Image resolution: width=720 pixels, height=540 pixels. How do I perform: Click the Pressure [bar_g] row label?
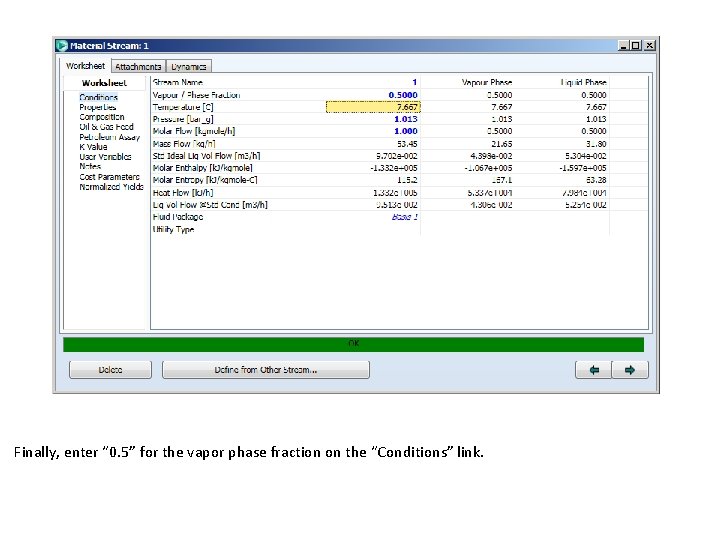point(183,119)
